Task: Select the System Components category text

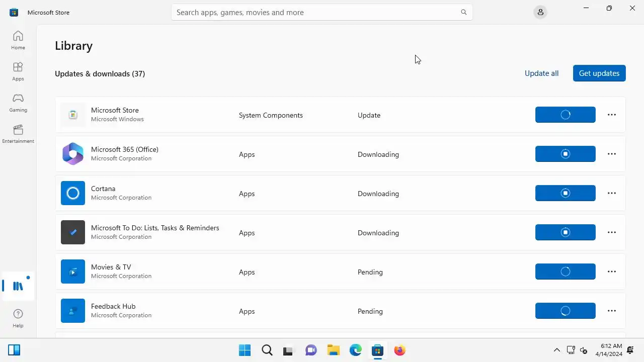Action: (x=271, y=115)
